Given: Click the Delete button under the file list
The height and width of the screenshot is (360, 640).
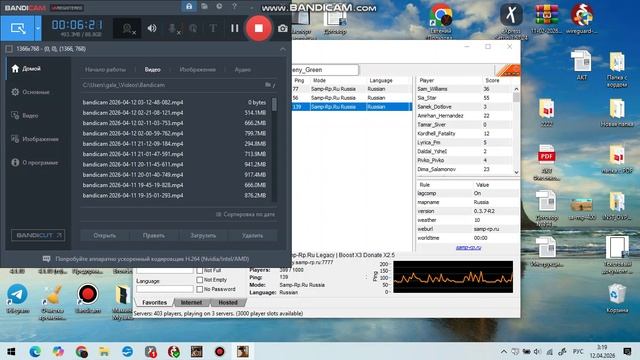Looking at the screenshot, I should [252, 236].
